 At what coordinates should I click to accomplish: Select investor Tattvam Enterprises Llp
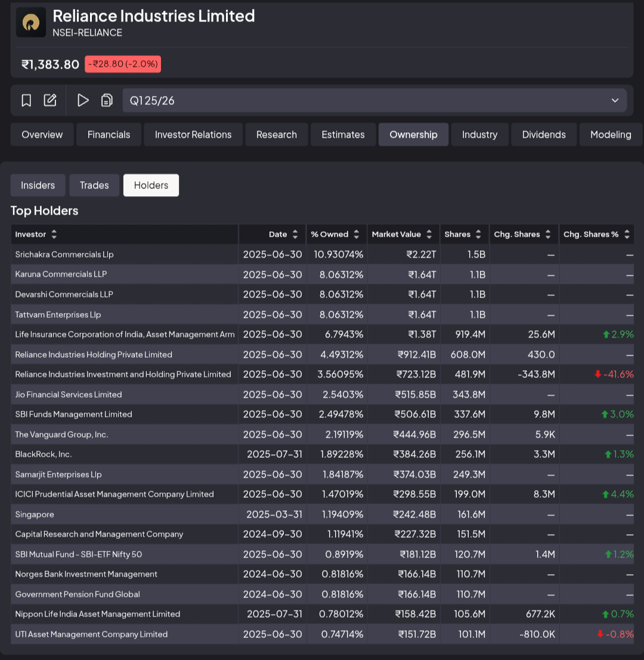58,315
